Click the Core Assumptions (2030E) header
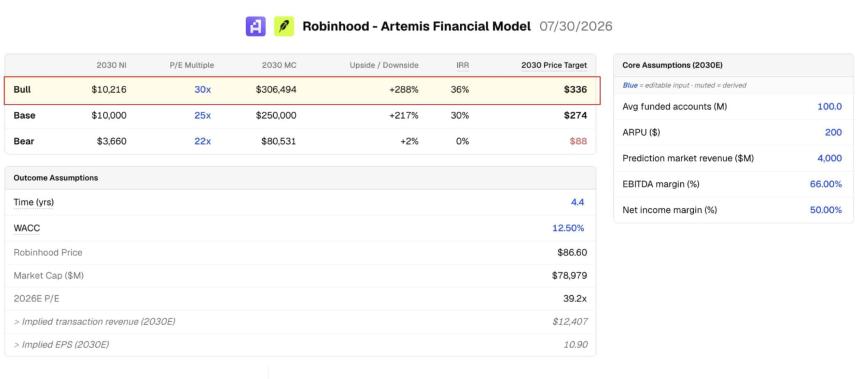Viewport: 860px width, 379px height. click(672, 65)
